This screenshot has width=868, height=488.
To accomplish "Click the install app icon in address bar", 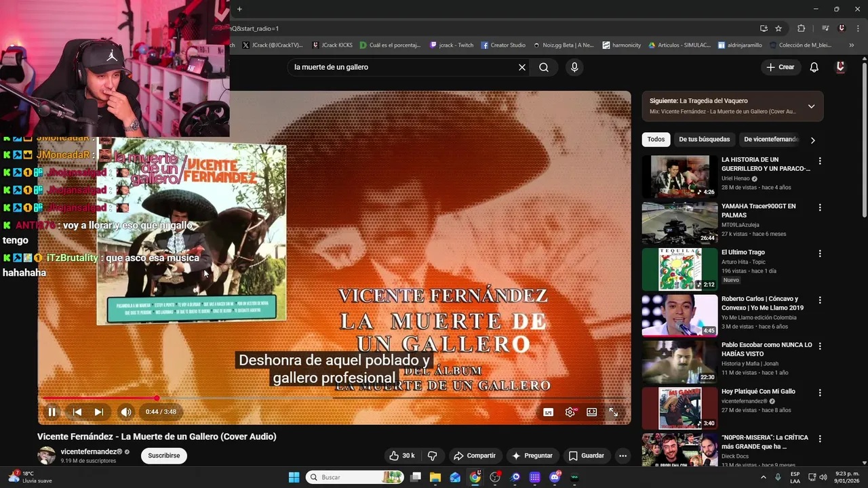I will 764,28.
